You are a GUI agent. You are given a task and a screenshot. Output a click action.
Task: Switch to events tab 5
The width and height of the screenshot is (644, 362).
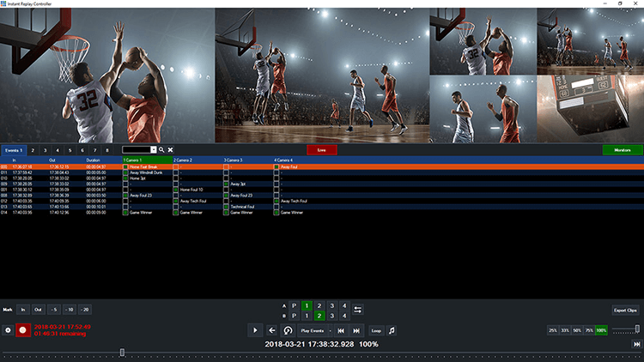(70, 150)
